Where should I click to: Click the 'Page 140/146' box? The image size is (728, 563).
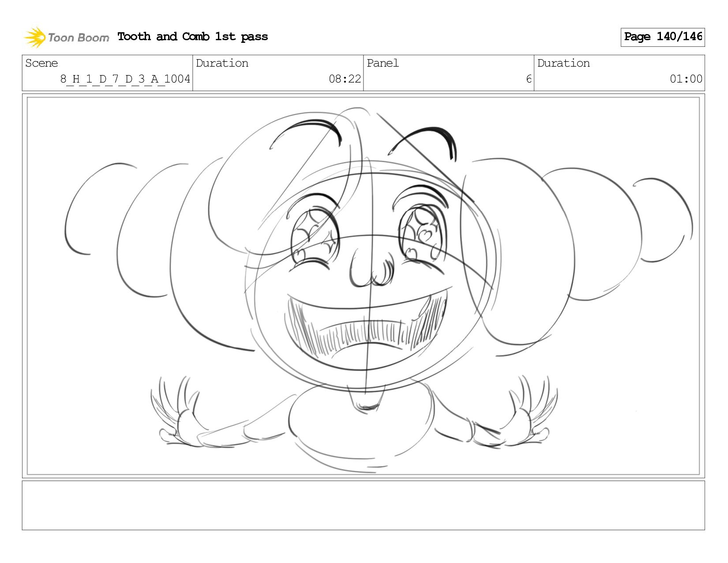[x=663, y=37]
